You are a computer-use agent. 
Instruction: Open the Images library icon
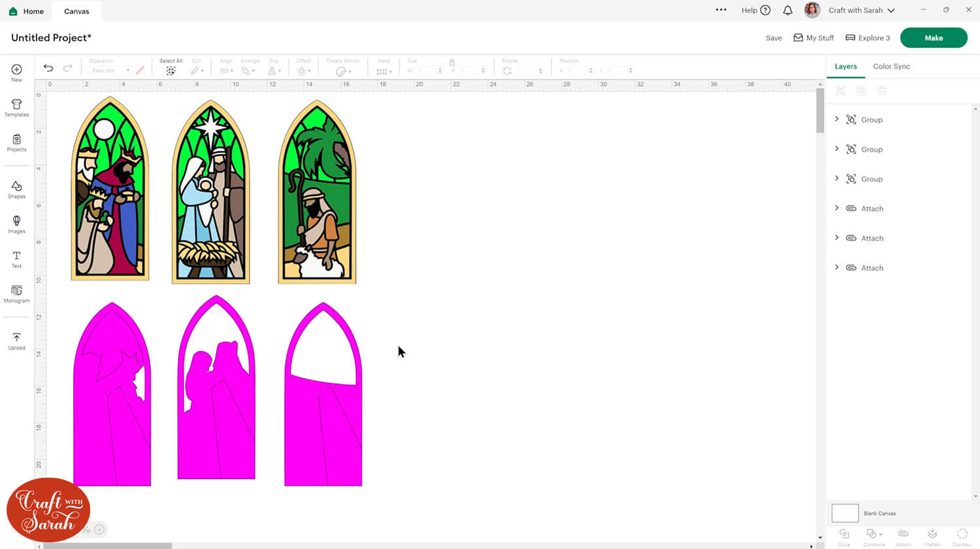[x=16, y=224]
